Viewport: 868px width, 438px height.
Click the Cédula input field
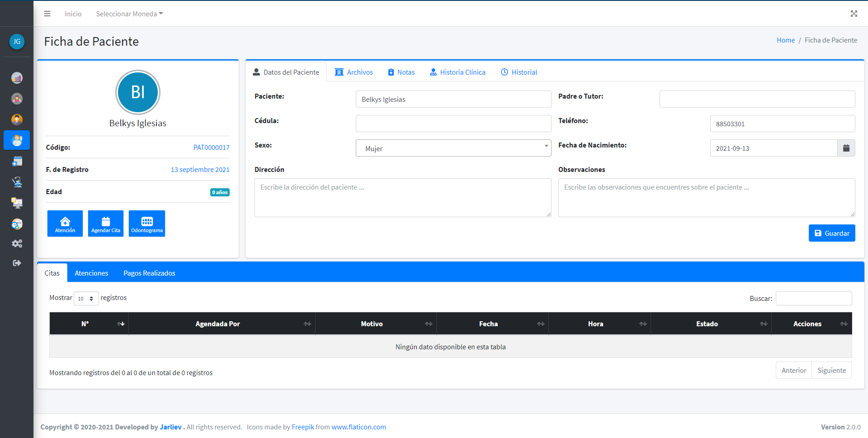click(453, 124)
